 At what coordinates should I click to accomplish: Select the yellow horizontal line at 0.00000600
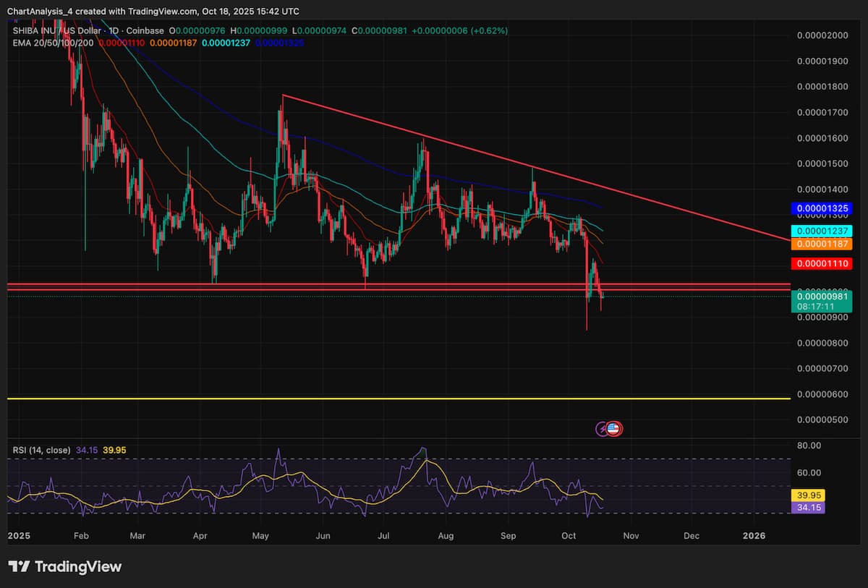[362, 399]
